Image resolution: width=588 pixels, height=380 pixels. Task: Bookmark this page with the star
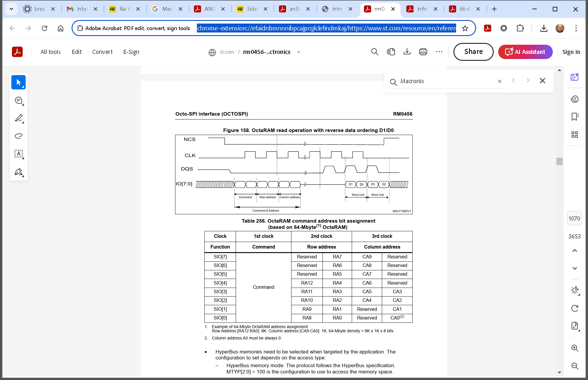pyautogui.click(x=465, y=28)
